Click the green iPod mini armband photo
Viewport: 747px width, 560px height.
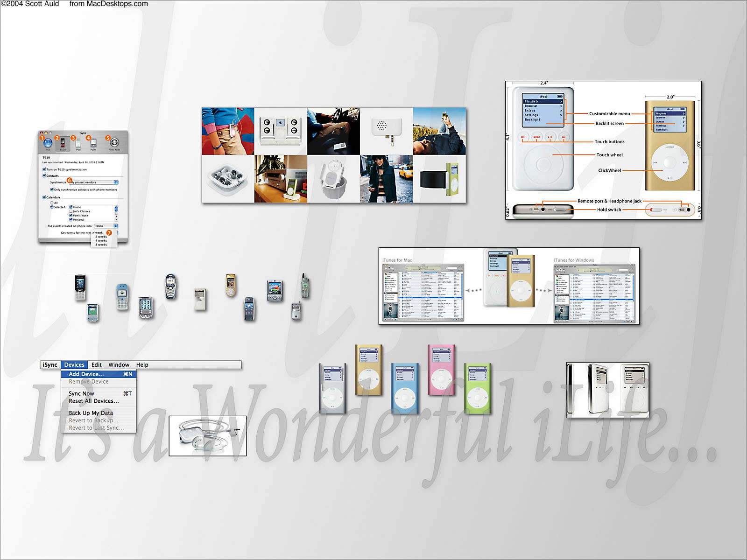(x=439, y=179)
